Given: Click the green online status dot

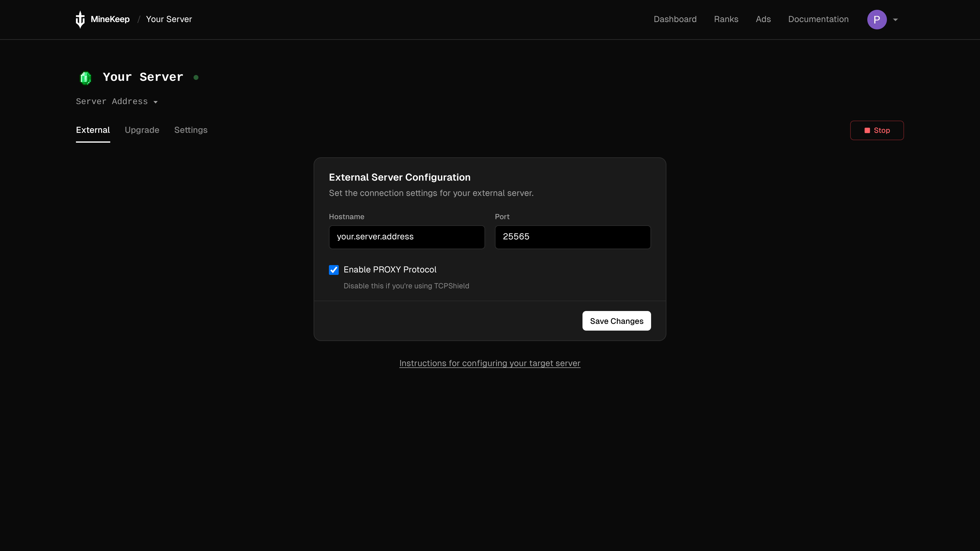Looking at the screenshot, I should pyautogui.click(x=196, y=77).
